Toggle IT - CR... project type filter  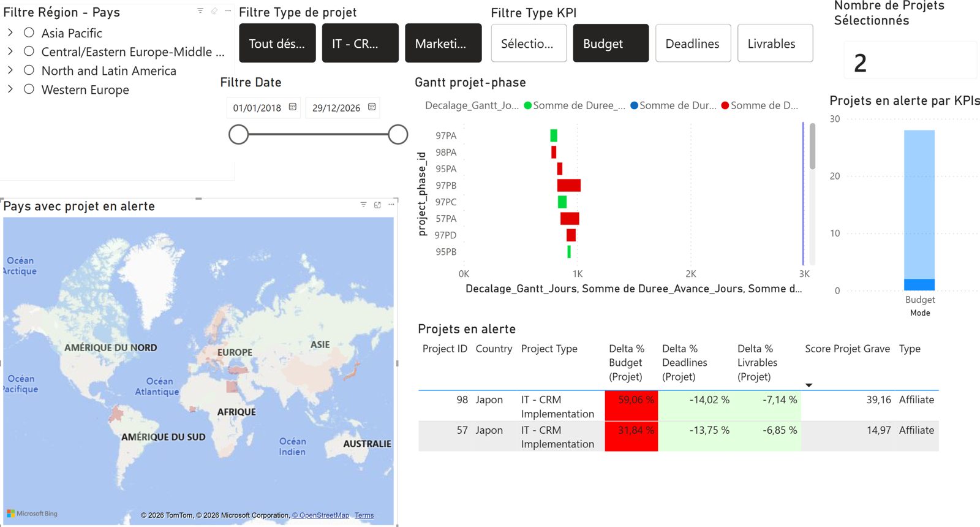click(x=360, y=44)
